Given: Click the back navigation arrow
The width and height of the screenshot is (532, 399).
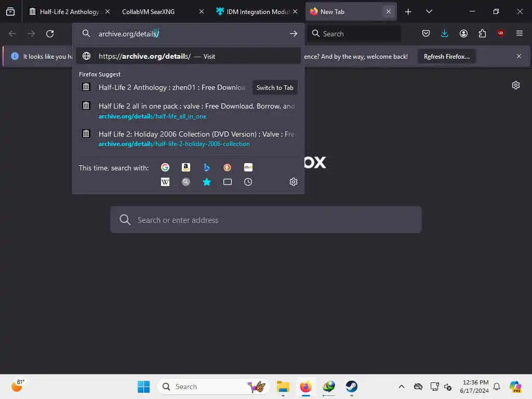Looking at the screenshot, I should 12,34.
